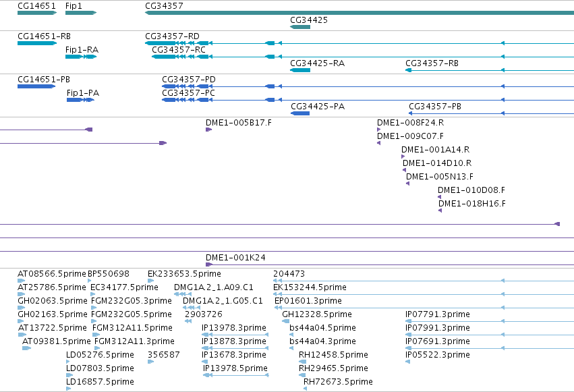The width and height of the screenshot is (574, 392).
Task: Select IP07791.3prime EST
Action: pos(490,321)
